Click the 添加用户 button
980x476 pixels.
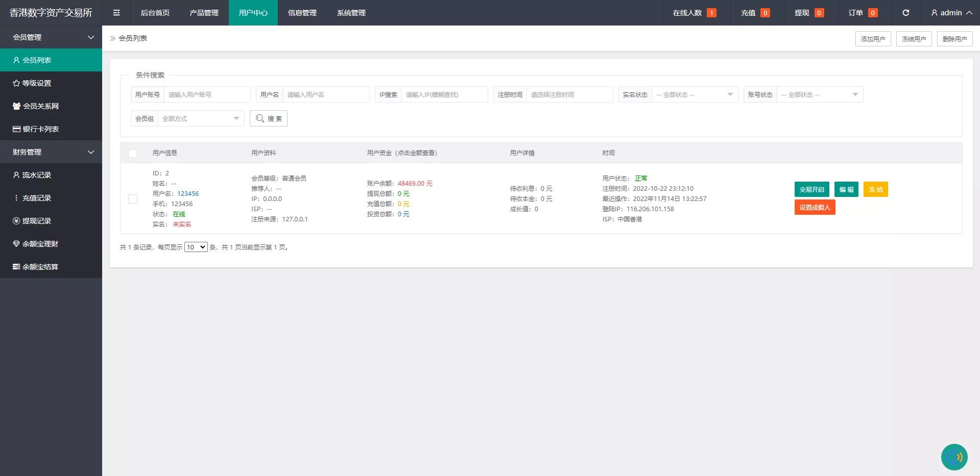pyautogui.click(x=873, y=39)
